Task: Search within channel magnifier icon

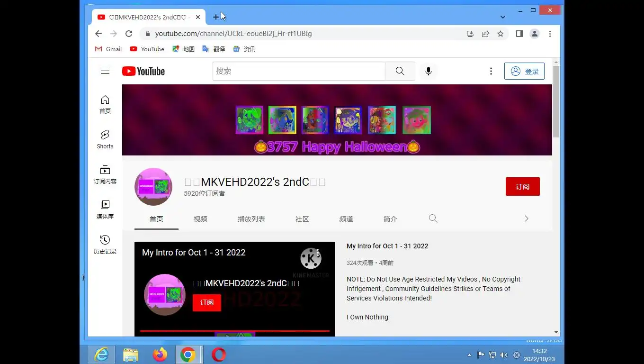Action: 433,218
